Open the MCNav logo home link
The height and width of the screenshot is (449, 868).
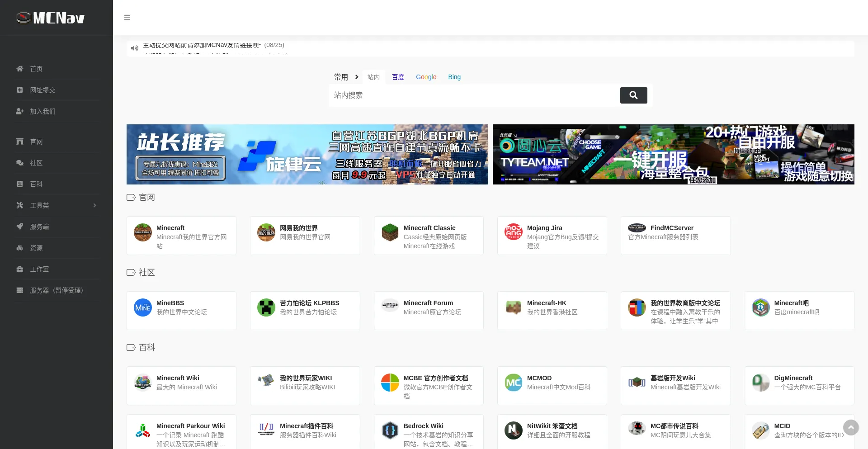click(50, 18)
